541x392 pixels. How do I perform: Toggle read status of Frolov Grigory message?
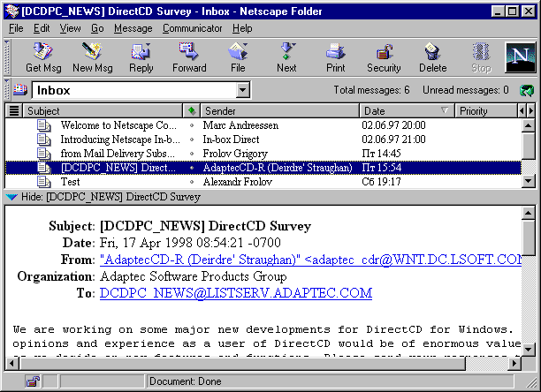point(192,154)
